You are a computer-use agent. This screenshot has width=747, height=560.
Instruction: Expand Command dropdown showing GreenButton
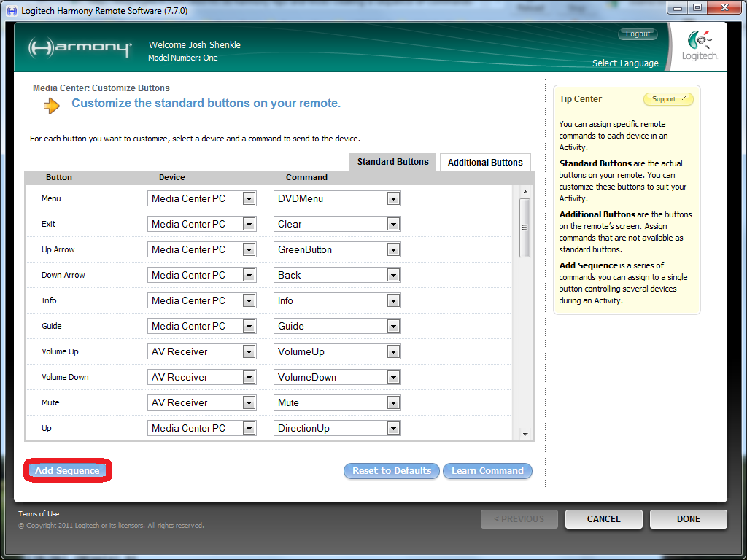(337, 249)
